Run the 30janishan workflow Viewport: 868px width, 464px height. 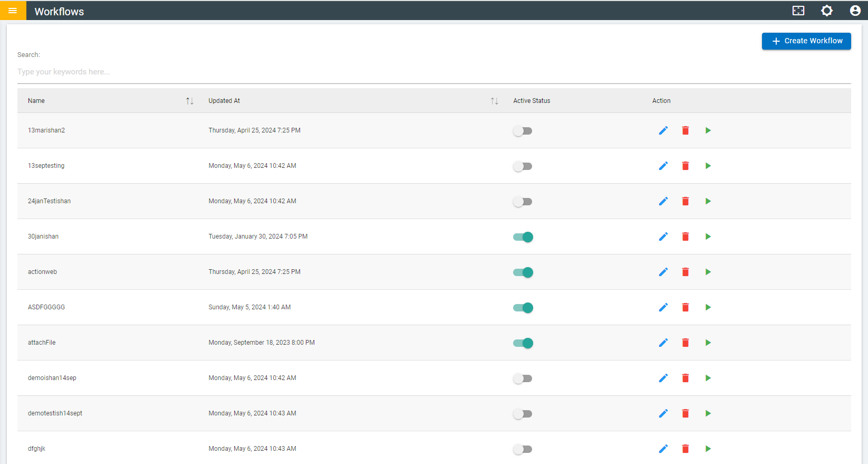[708, 236]
